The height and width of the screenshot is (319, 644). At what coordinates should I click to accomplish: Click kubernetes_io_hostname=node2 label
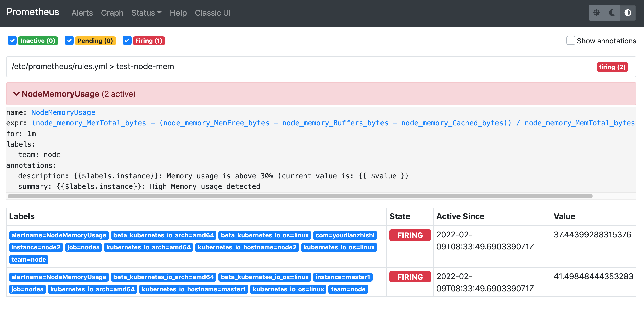[x=247, y=247]
